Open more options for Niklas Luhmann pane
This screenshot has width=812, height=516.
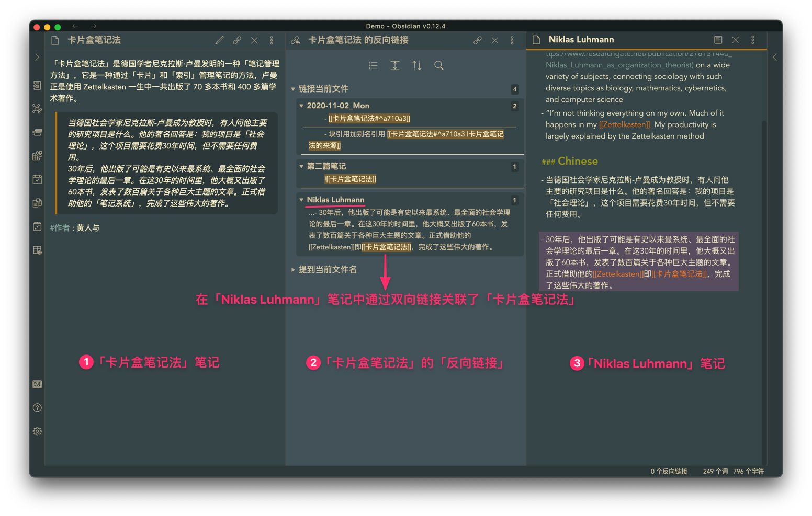click(753, 40)
